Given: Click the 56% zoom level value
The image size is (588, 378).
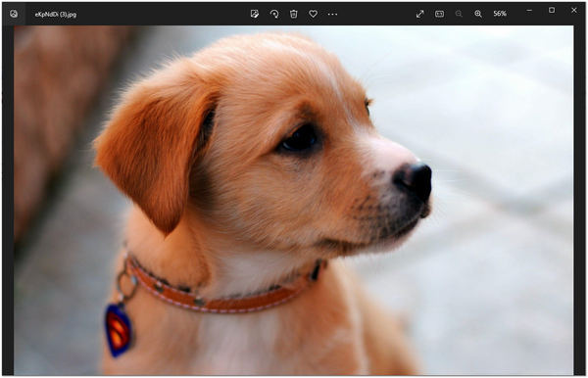Looking at the screenshot, I should (x=500, y=14).
